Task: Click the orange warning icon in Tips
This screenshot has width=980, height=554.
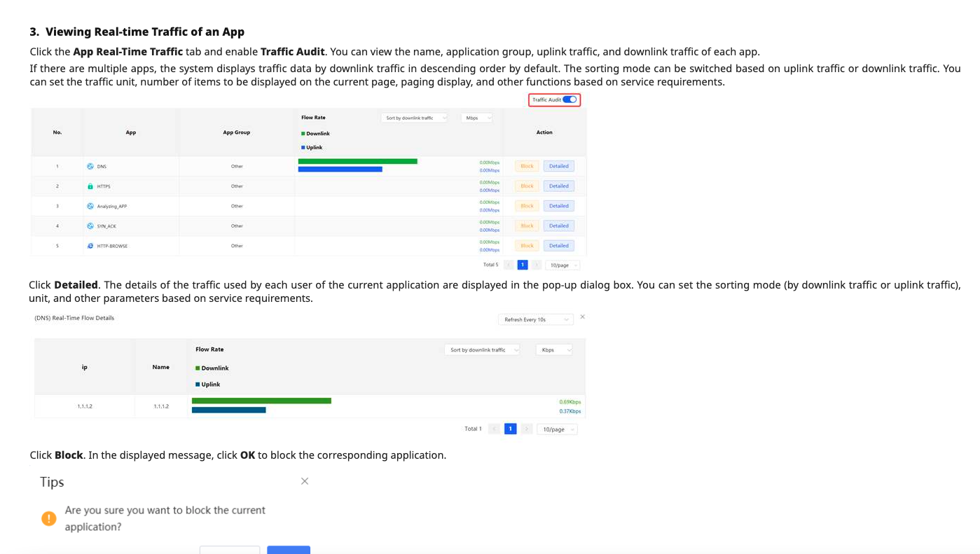Action: tap(48, 518)
